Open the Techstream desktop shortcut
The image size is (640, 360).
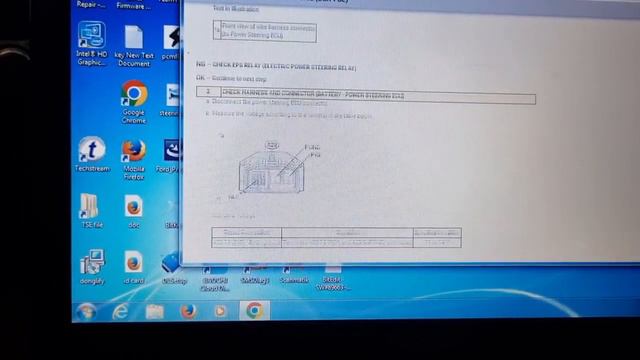click(92, 155)
